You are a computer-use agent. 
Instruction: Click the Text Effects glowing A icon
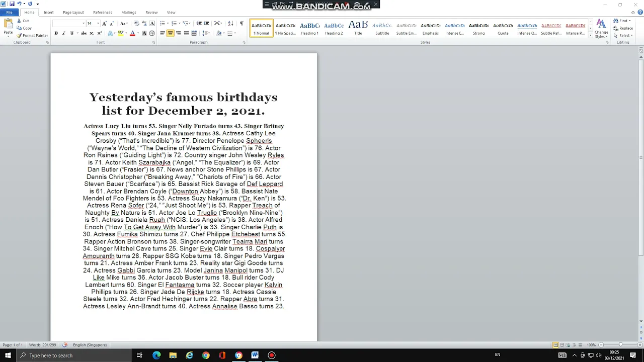click(x=110, y=33)
